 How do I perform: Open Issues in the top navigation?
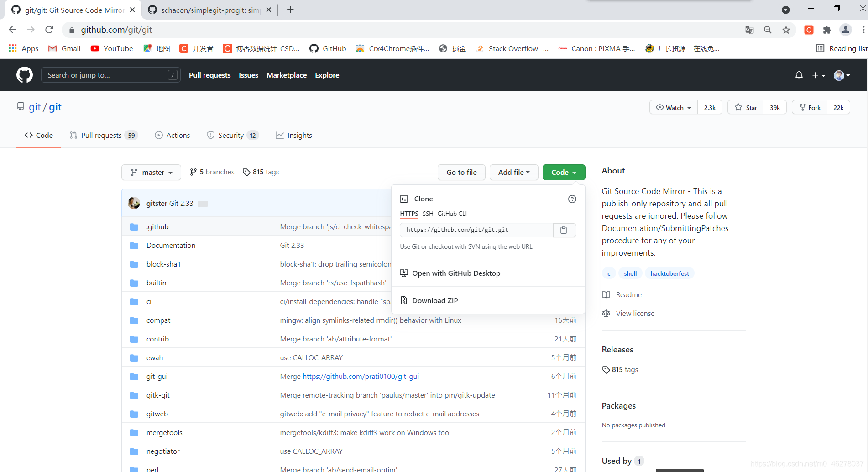(x=248, y=75)
